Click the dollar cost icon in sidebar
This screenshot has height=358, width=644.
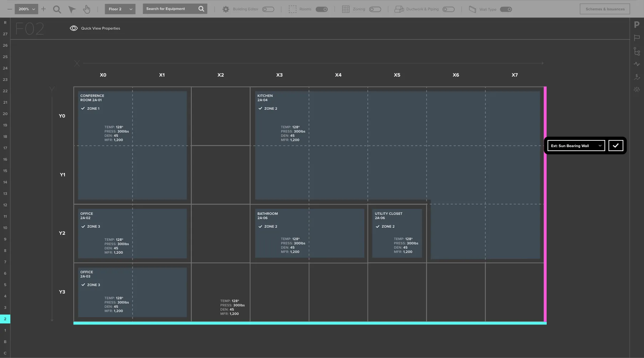(x=637, y=77)
